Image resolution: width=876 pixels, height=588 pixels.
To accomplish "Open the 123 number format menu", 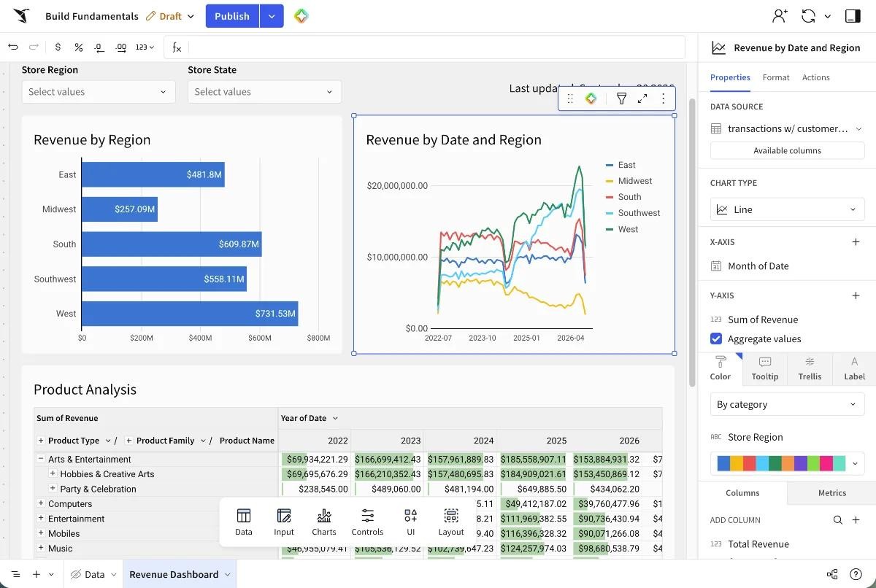I will (145, 47).
